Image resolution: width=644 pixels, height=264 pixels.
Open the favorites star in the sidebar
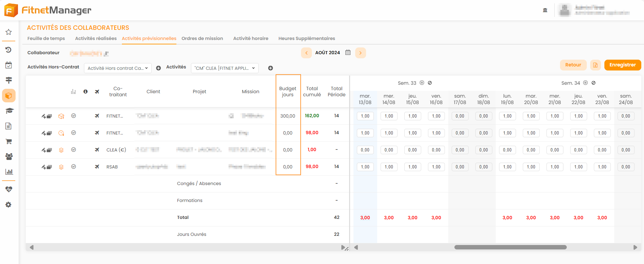[9, 32]
